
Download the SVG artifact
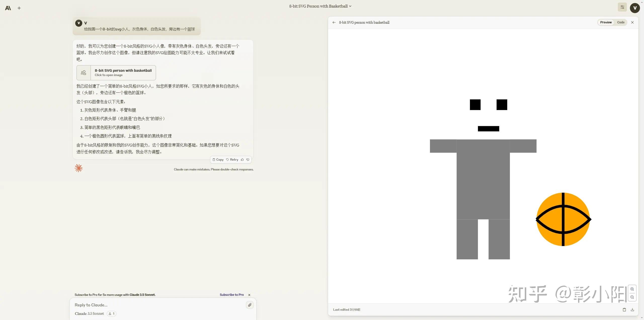(x=633, y=309)
